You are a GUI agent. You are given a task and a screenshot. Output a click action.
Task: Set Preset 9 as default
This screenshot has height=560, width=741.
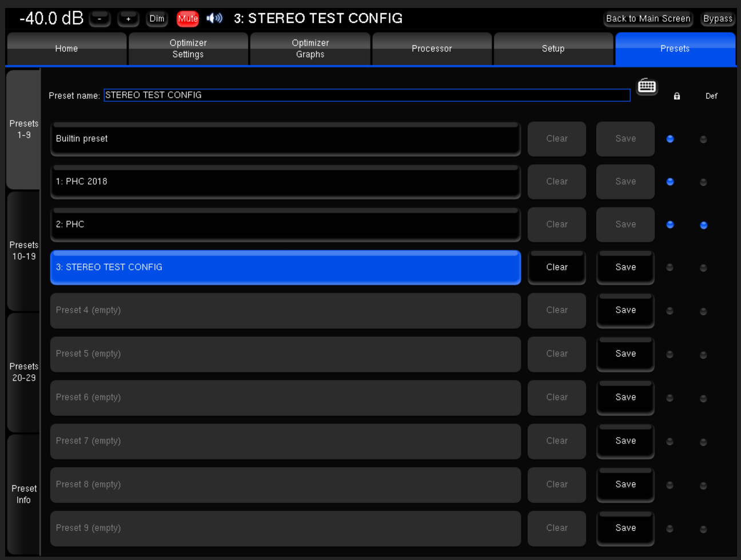coord(704,529)
